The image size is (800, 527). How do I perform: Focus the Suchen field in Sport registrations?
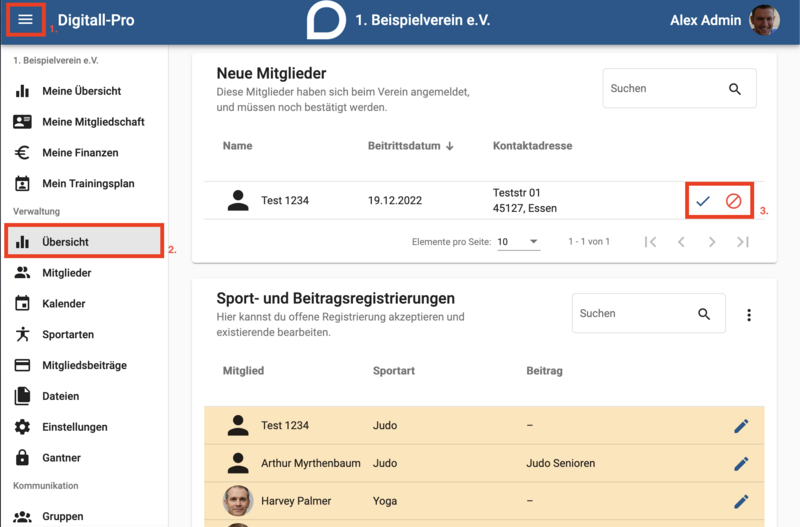click(x=635, y=313)
